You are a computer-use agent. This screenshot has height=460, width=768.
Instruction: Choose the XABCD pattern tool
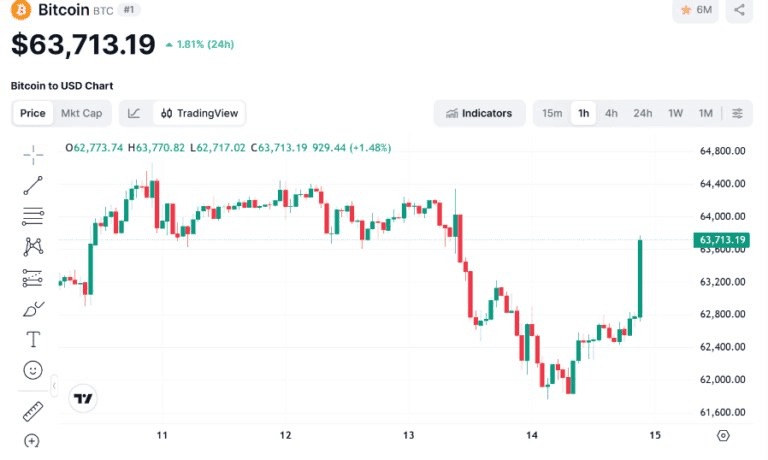pyautogui.click(x=33, y=247)
